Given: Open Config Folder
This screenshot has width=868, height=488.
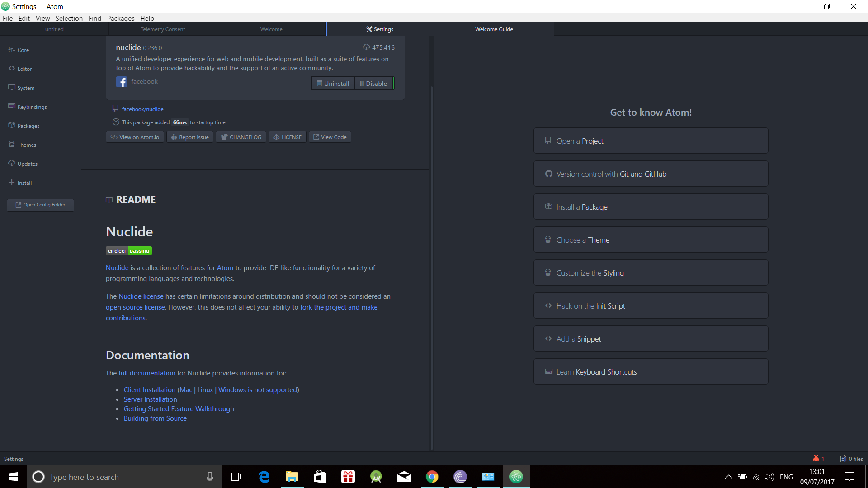Looking at the screenshot, I should pyautogui.click(x=40, y=205).
